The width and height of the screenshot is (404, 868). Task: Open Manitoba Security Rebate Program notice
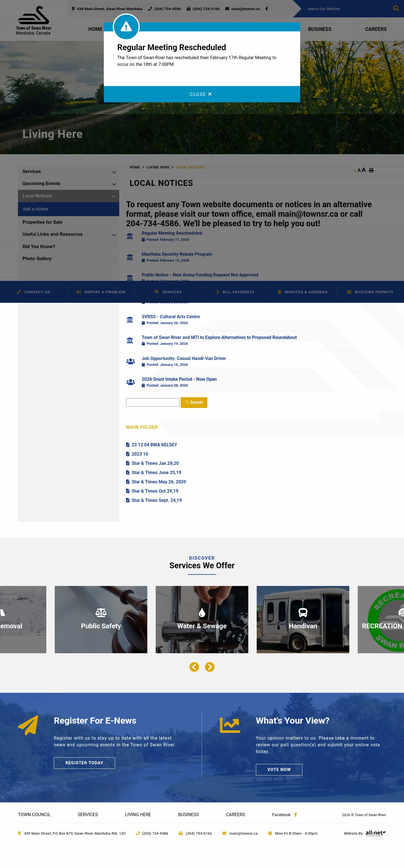[x=177, y=254]
